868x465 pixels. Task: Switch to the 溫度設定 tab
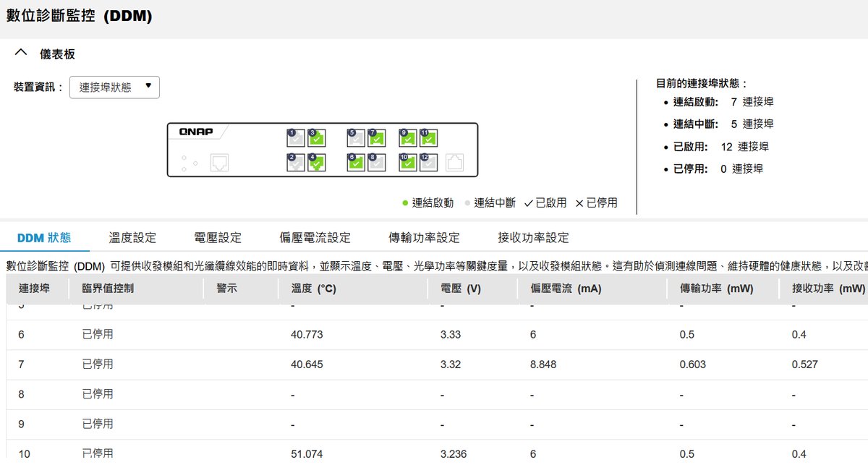click(x=132, y=238)
